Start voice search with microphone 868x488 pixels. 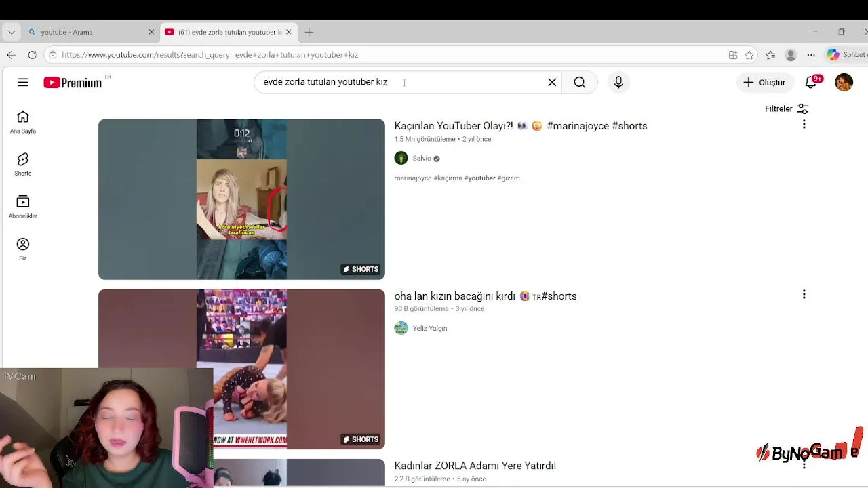point(618,82)
